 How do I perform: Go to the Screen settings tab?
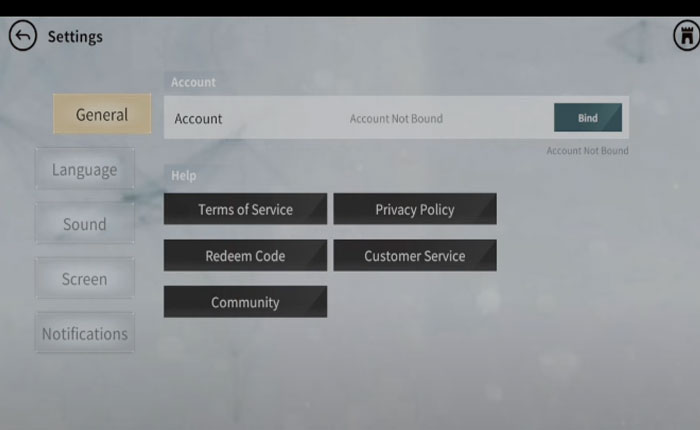click(x=84, y=279)
